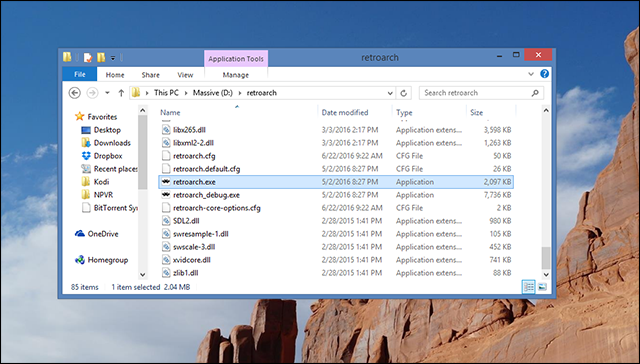Click the Back navigation arrow

click(x=75, y=93)
